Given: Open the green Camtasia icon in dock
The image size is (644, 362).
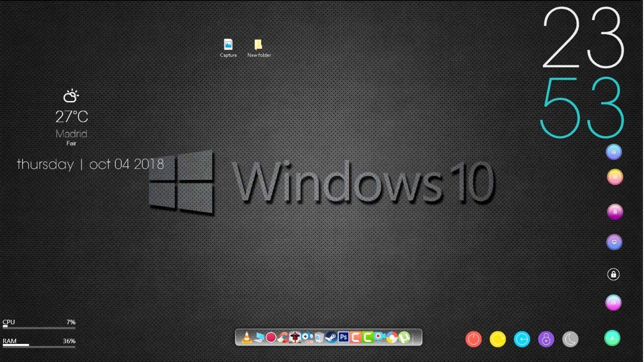Looking at the screenshot, I should (x=368, y=337).
